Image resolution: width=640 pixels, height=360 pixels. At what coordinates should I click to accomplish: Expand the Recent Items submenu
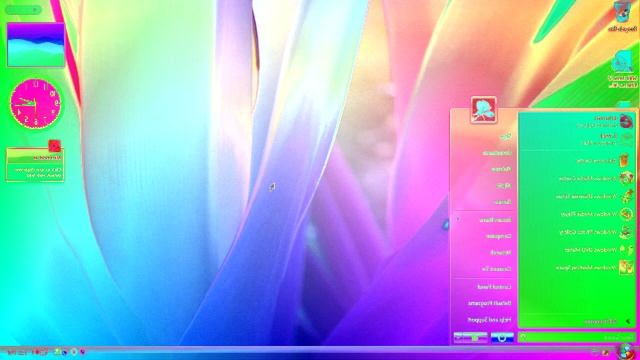[x=484, y=220]
